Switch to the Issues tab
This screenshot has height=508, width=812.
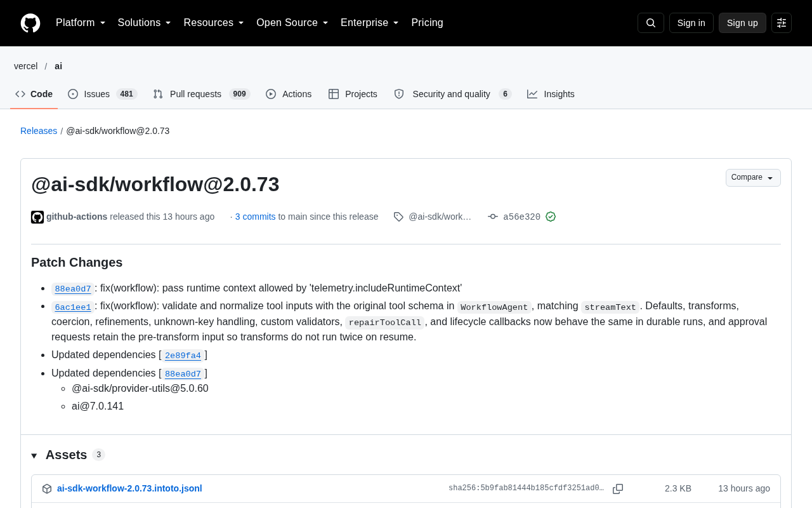tap(103, 94)
